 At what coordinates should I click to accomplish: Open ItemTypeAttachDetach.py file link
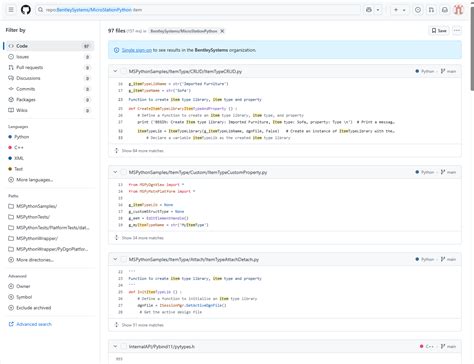click(194, 259)
